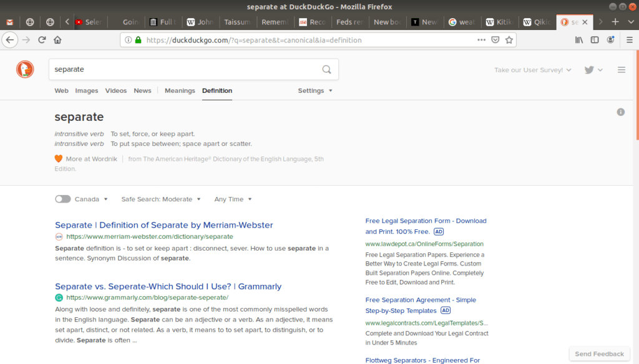The height and width of the screenshot is (364, 639).
Task: Click the green secure connection padlock
Action: click(138, 40)
